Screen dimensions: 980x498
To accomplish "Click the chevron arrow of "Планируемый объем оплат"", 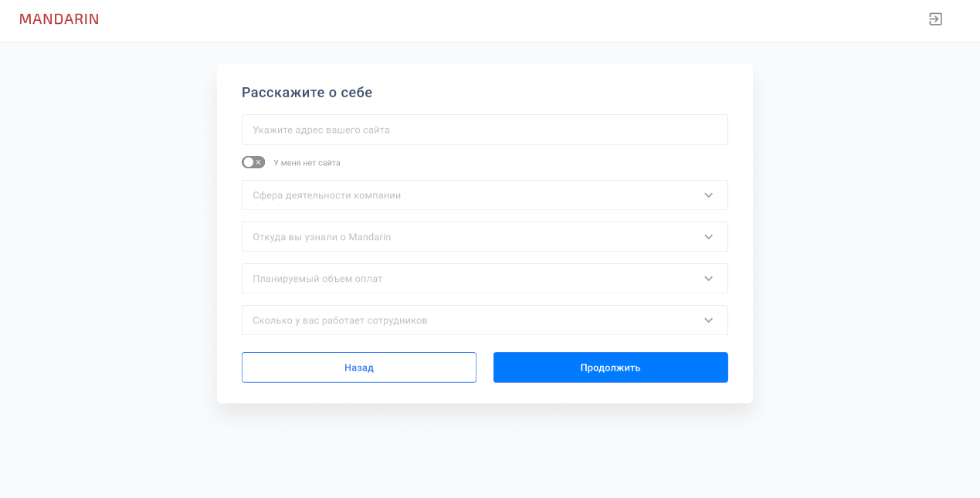I will 708,279.
